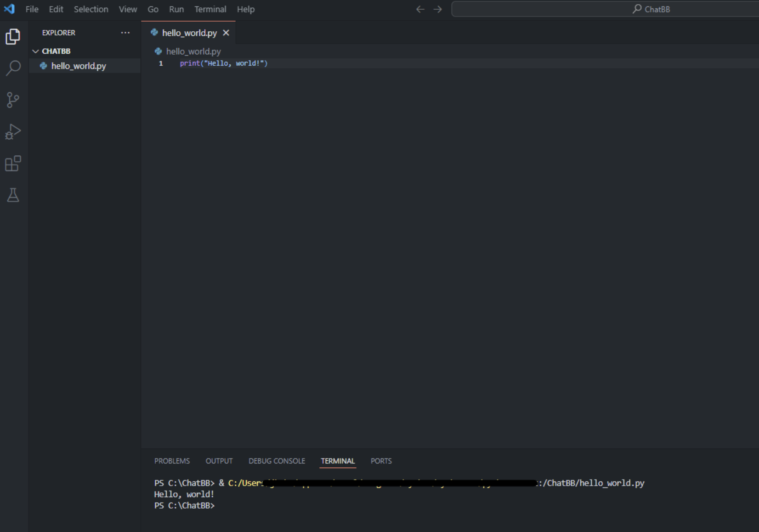The image size is (759, 532).
Task: Open the File menu
Action: point(32,9)
